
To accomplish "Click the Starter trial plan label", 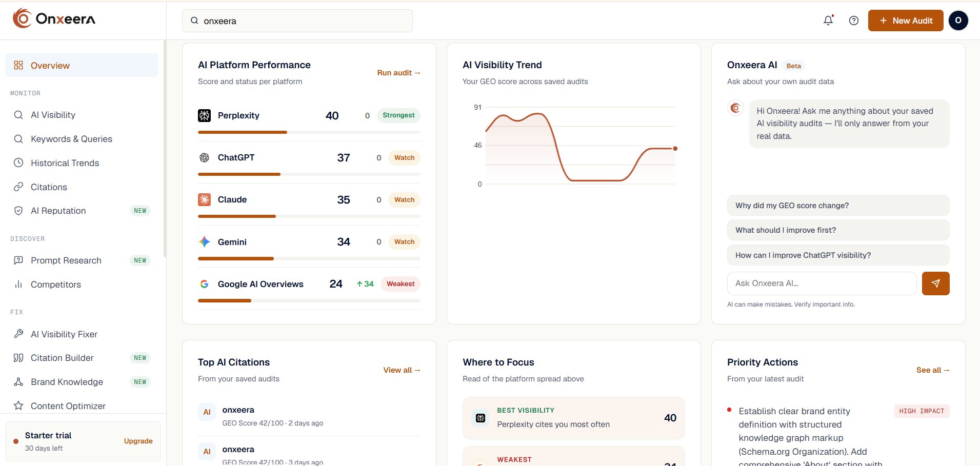I will (48, 435).
